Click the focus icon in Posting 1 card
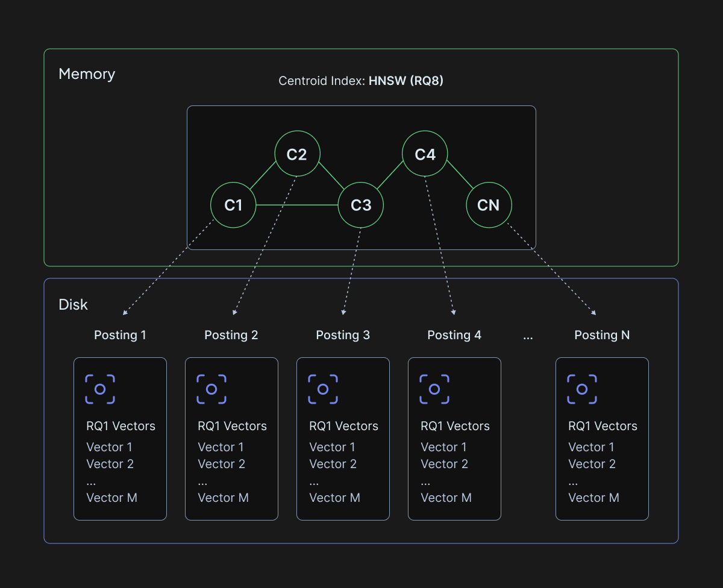The width and height of the screenshot is (723, 588). (100, 389)
